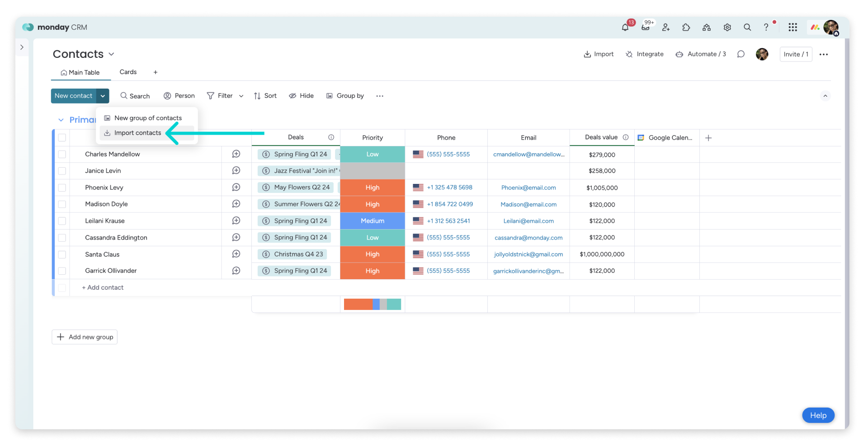Open global search magnifier in top bar
The height and width of the screenshot is (446, 868).
click(747, 27)
